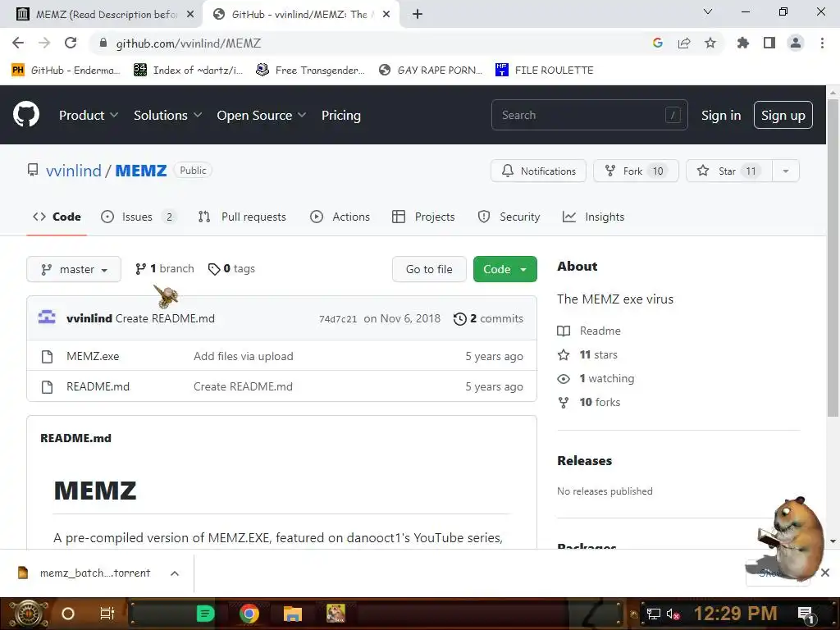The width and height of the screenshot is (840, 630).
Task: Open the Chrome share page icon
Action: [684, 43]
